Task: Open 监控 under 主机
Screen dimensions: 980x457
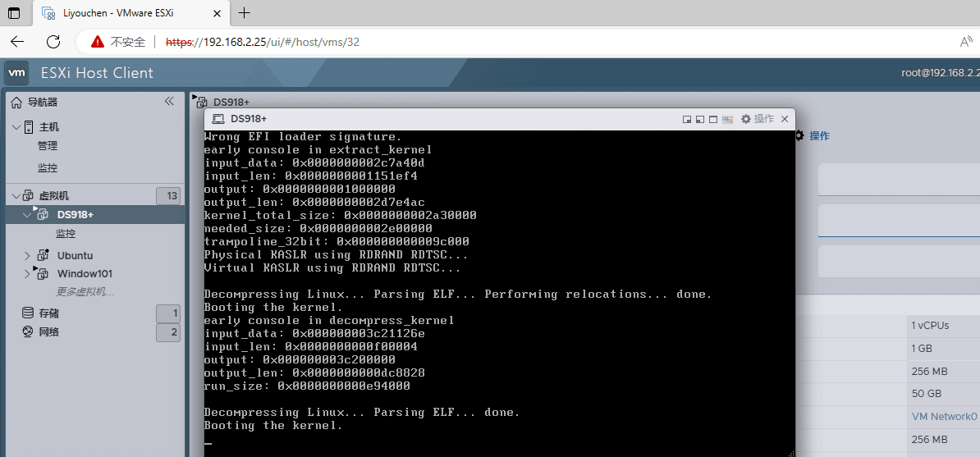Action: pyautogui.click(x=48, y=167)
